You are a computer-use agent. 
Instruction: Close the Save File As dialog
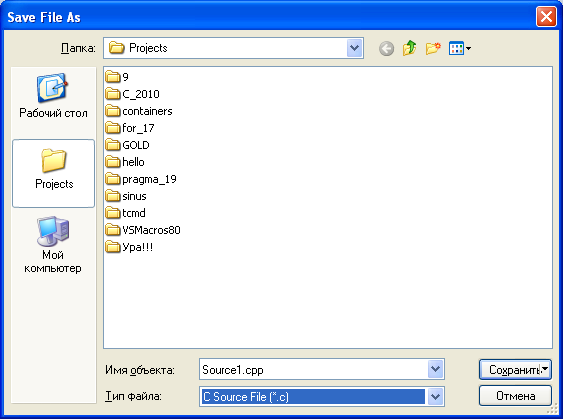click(546, 17)
